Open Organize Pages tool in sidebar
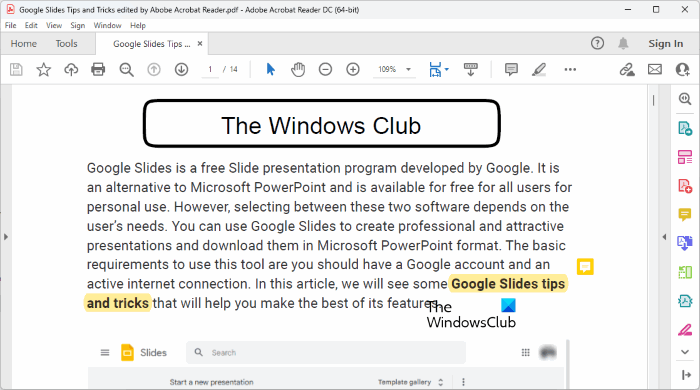This screenshot has width=700, height=390. point(685,272)
